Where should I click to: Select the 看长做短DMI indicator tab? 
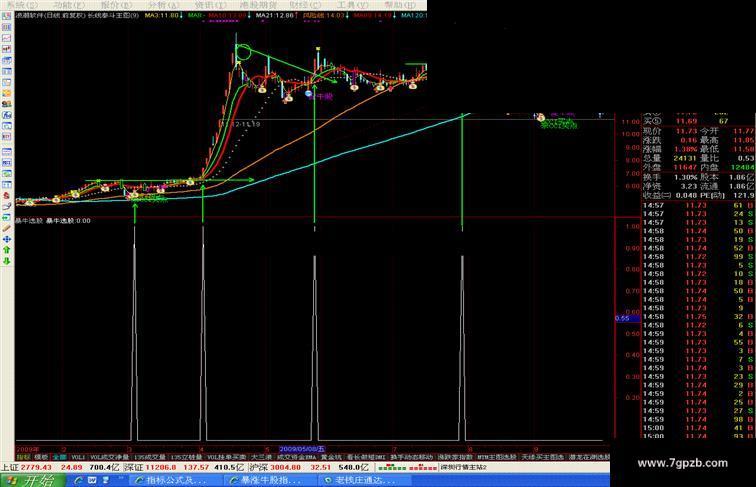point(366,457)
